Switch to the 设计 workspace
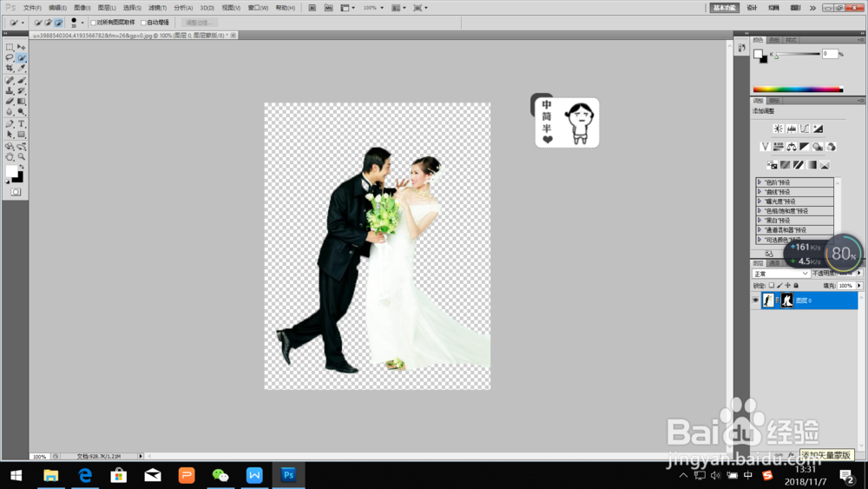This screenshot has height=489, width=868. click(752, 8)
